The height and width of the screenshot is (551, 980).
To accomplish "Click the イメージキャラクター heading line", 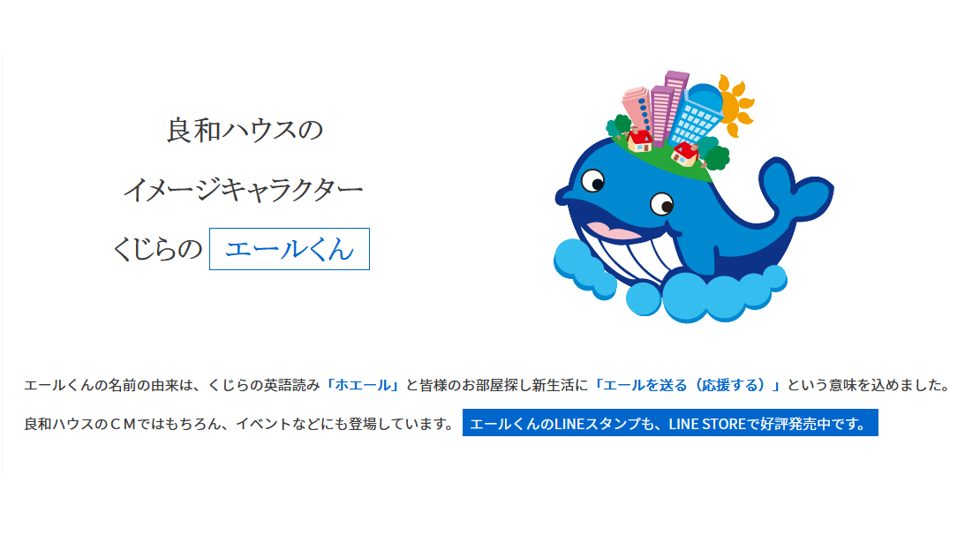I will click(x=243, y=190).
